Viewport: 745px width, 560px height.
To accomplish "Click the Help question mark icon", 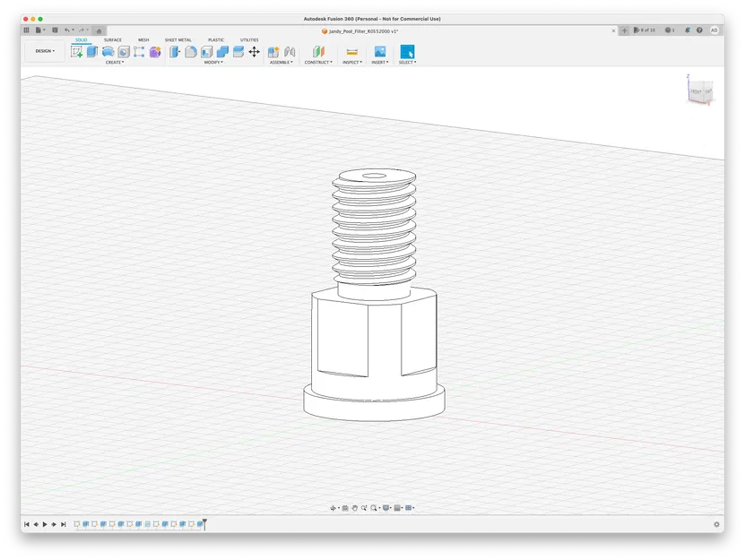I will click(x=700, y=30).
